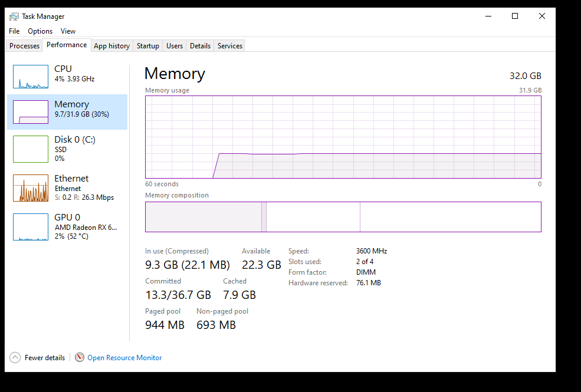Click the Free portion of composition bar
The width and height of the screenshot is (581, 392).
click(451, 217)
